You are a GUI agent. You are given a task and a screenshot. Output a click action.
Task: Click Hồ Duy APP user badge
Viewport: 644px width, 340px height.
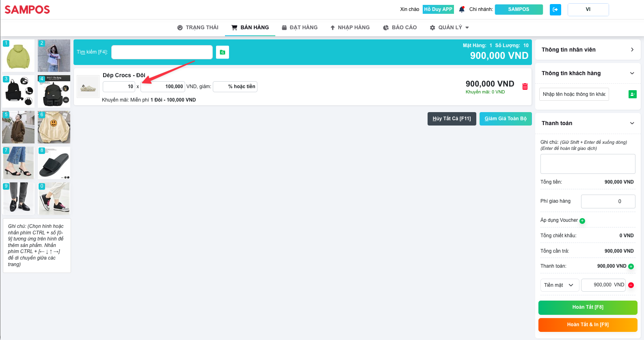438,9
